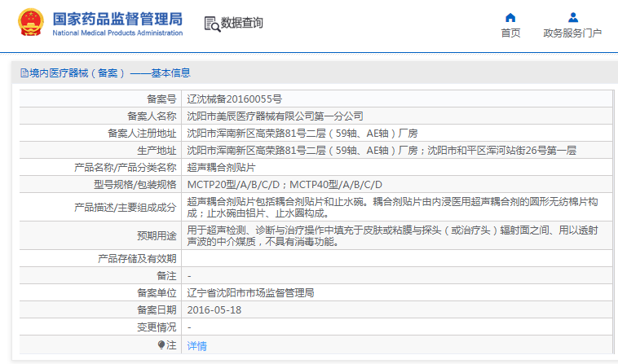Click the 备注 label
Image resolution: width=618 pixels, height=364 pixels.
(x=166, y=276)
